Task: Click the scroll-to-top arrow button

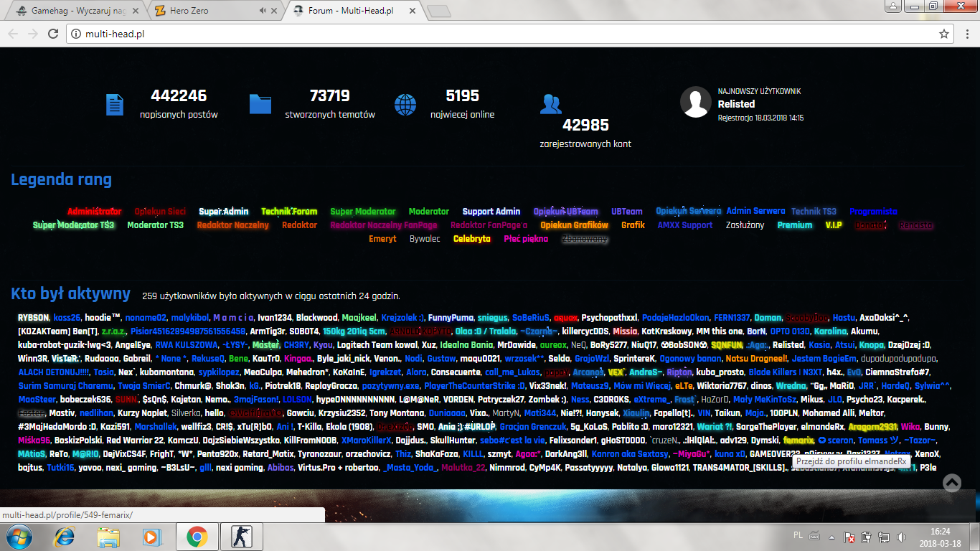Action: point(952,483)
